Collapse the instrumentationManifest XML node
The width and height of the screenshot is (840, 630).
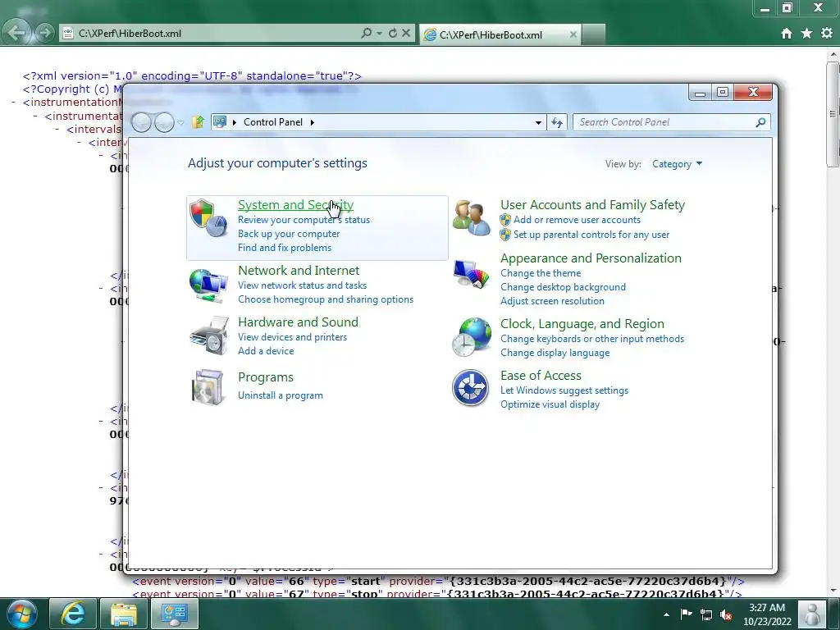tap(13, 103)
